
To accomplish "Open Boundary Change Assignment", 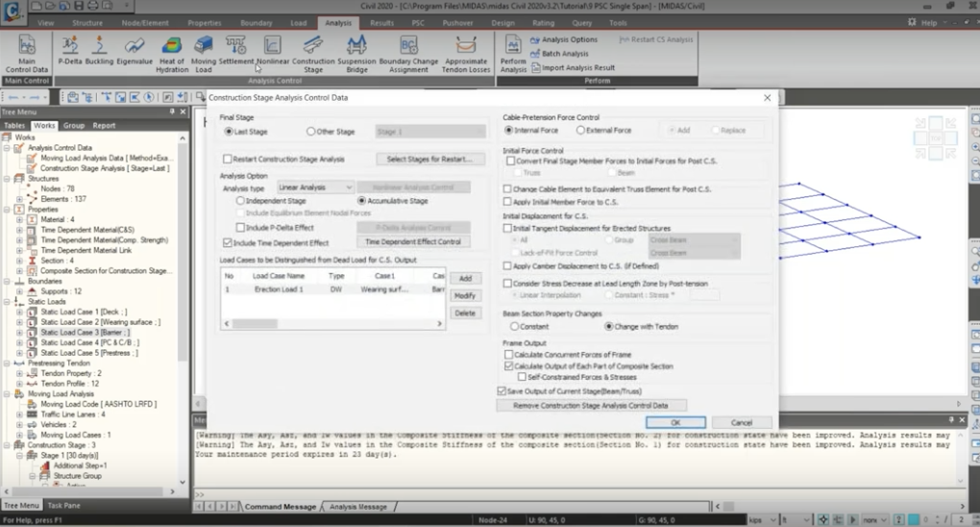I will click(x=408, y=55).
